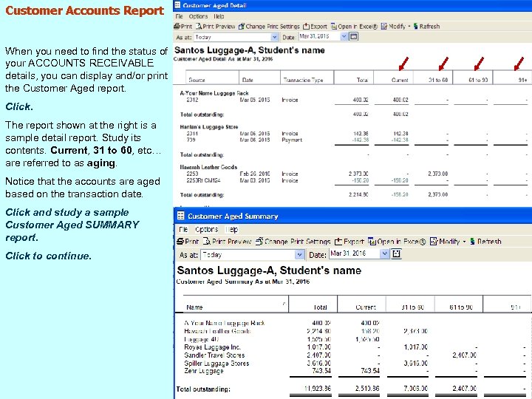Click As at Today field in Aged Detail
Screen dimensions: 532x399
pos(236,37)
